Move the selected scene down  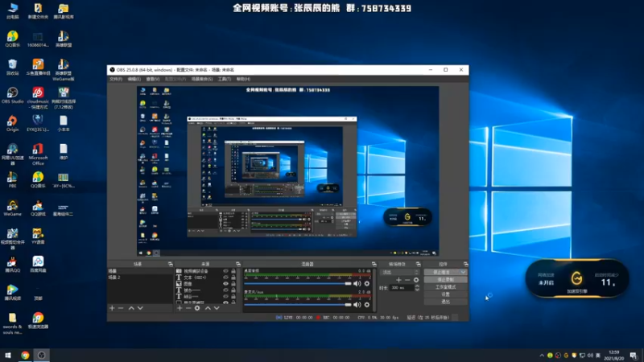pyautogui.click(x=140, y=308)
